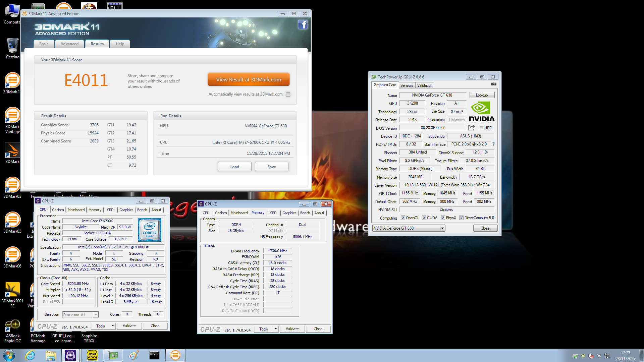This screenshot has height=362, width=644.
Task: Toggle the PhysX checkbox in GPU-Z
Action: 443,218
